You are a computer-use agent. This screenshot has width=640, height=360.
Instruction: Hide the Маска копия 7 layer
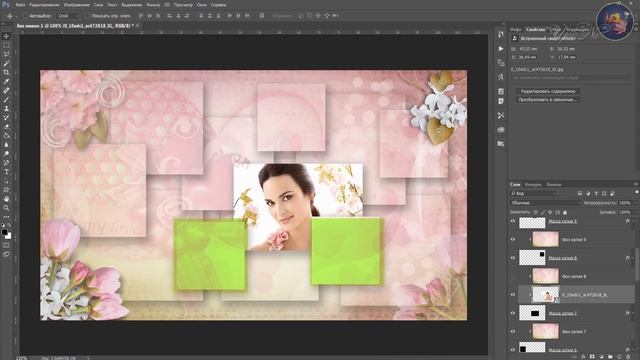(x=513, y=313)
